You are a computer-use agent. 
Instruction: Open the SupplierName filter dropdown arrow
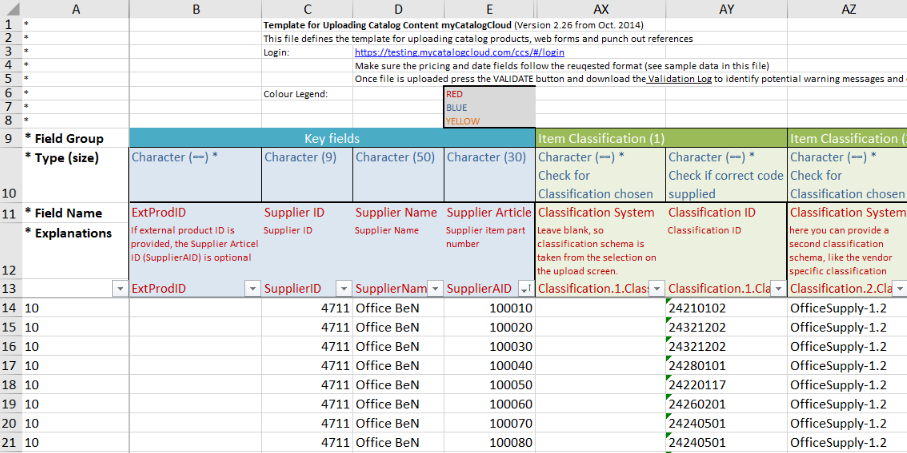point(435,288)
